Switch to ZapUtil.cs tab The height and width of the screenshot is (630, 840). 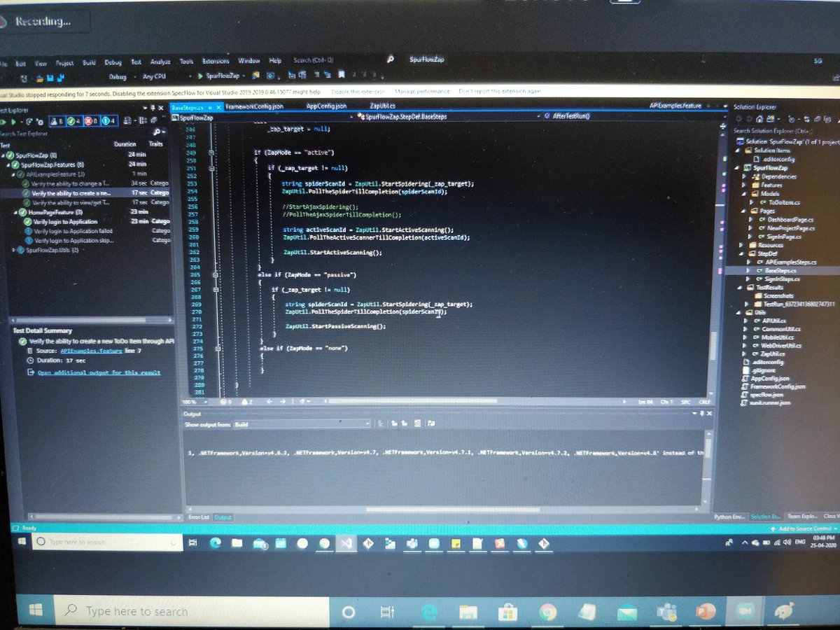click(x=383, y=106)
